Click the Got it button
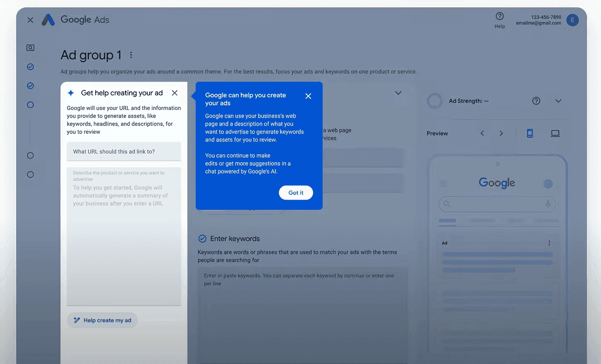 [x=296, y=193]
